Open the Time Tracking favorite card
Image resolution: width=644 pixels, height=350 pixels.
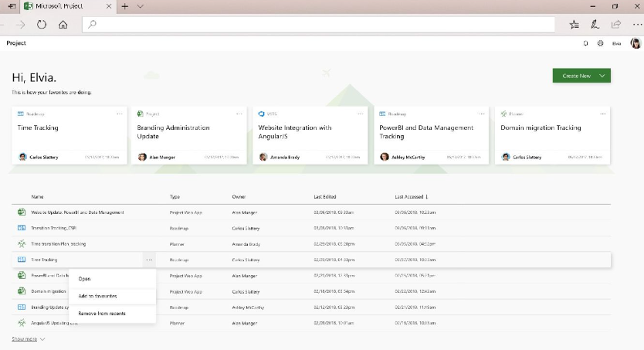[x=69, y=135]
